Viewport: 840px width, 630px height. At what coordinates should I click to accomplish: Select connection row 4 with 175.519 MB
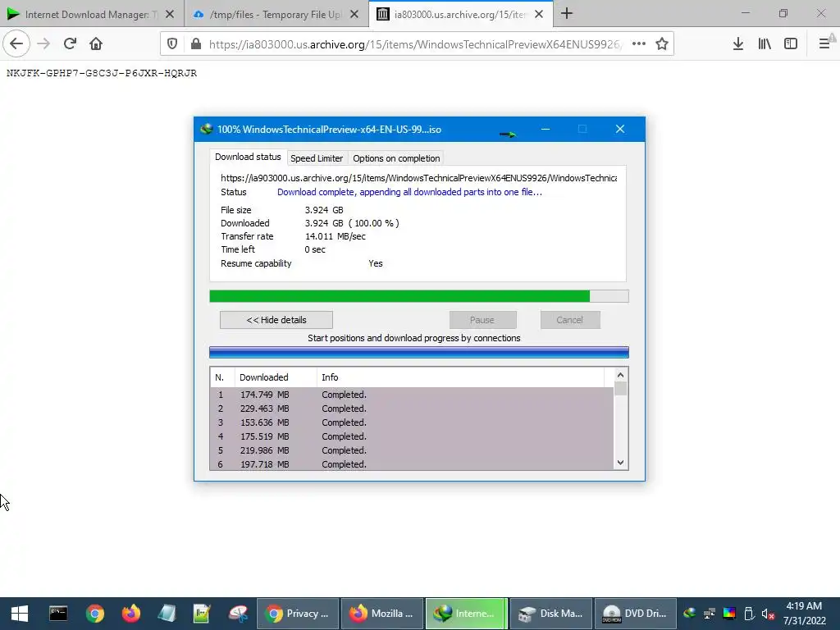(412, 436)
